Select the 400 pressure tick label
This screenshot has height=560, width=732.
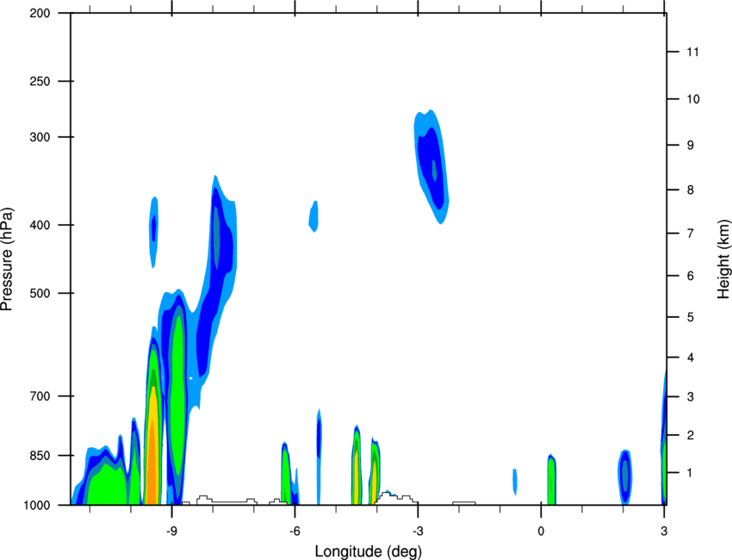40,225
